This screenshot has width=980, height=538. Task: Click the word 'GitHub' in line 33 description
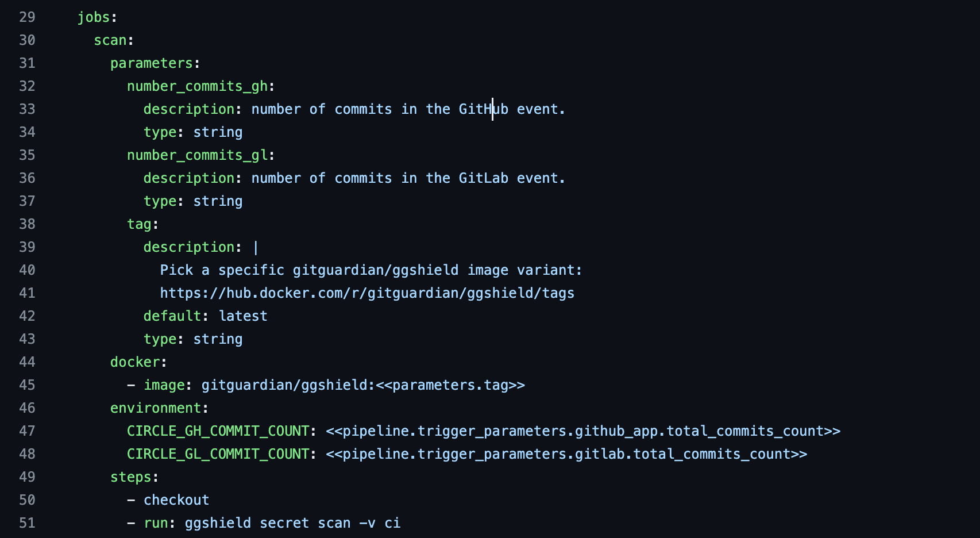pos(484,109)
